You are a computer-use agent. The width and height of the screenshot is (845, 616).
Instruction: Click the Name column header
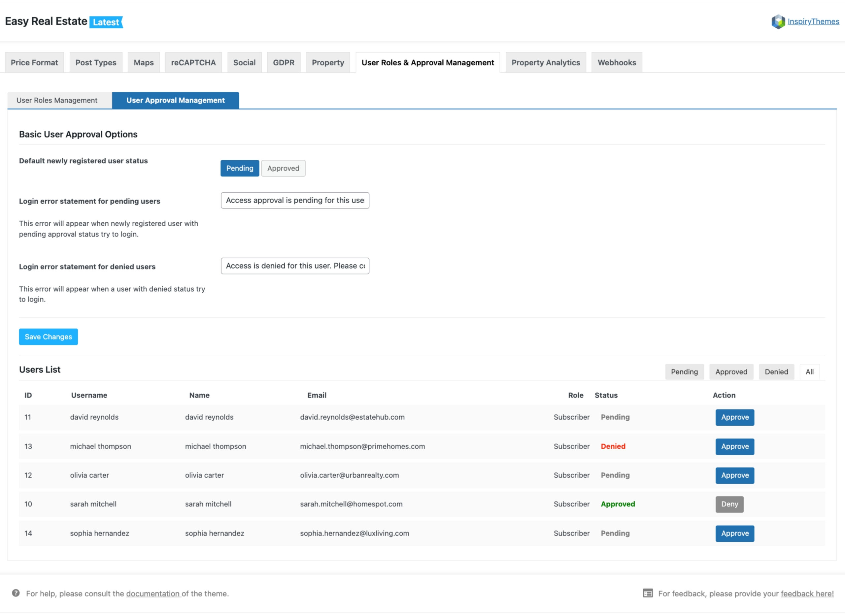(x=199, y=395)
